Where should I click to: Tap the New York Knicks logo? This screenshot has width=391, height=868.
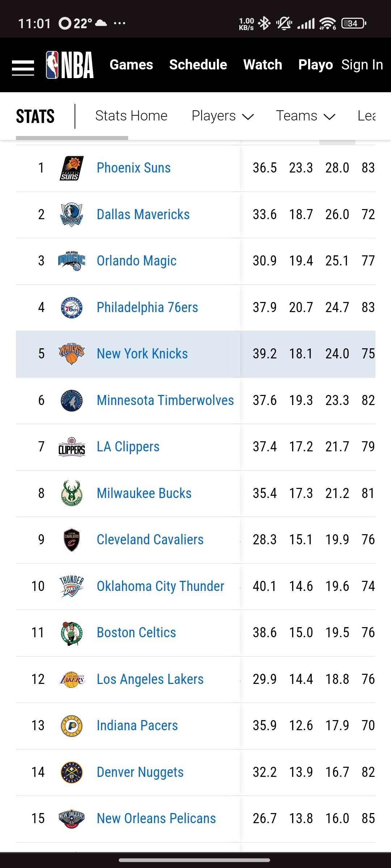(72, 354)
